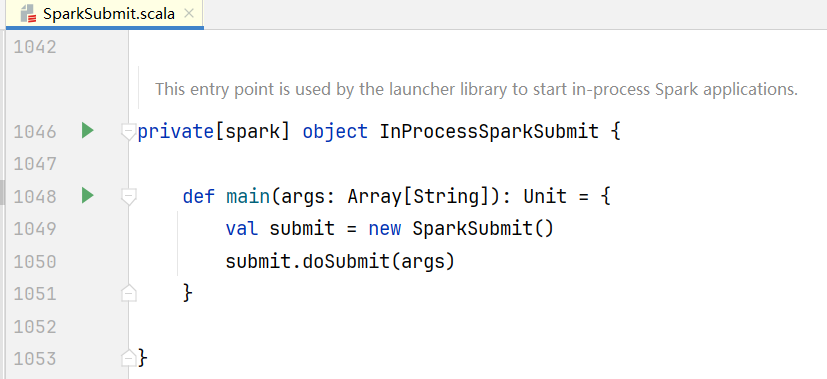Place cursor on InProcessSparkSubmit object name
Image resolution: width=827 pixels, height=379 pixels.
489,131
